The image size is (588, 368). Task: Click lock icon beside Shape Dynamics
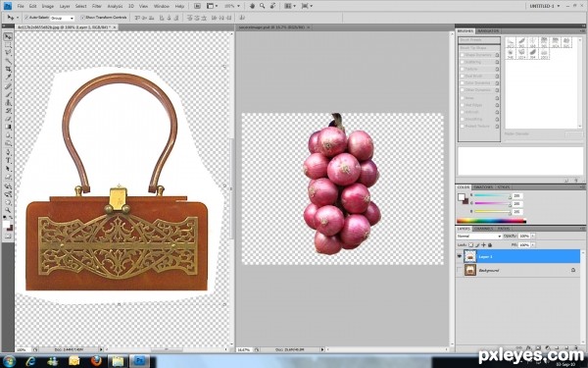[x=497, y=55]
